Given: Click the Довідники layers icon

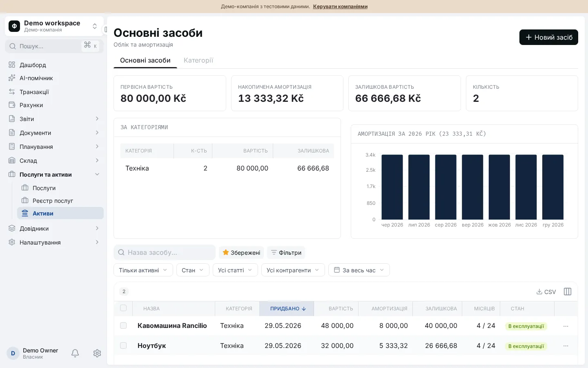Looking at the screenshot, I should point(12,229).
